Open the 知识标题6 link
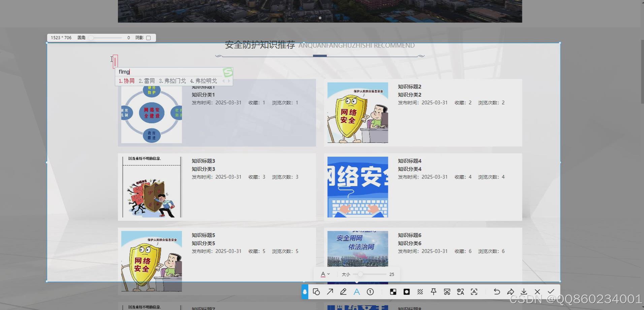Screen dimensions: 644x310 pos(410,235)
